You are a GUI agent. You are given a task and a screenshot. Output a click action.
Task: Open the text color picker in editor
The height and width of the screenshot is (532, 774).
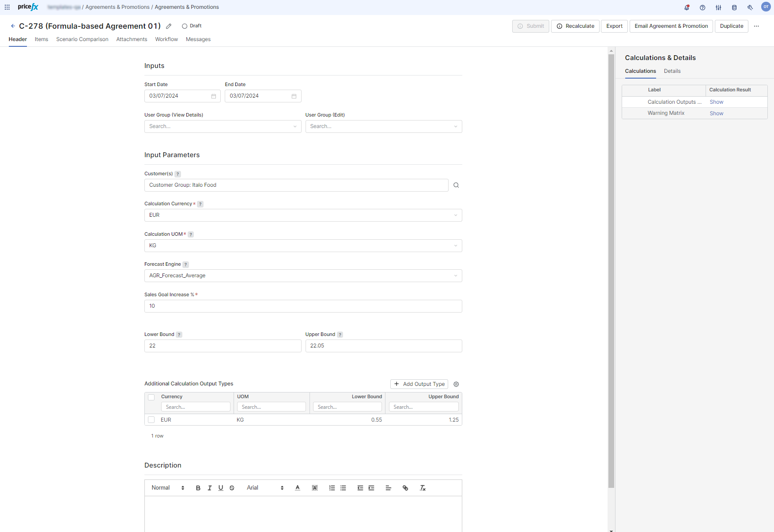[298, 488]
